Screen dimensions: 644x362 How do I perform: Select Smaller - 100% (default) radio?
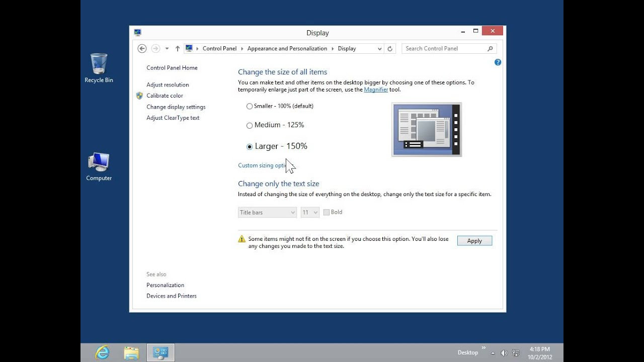click(250, 106)
